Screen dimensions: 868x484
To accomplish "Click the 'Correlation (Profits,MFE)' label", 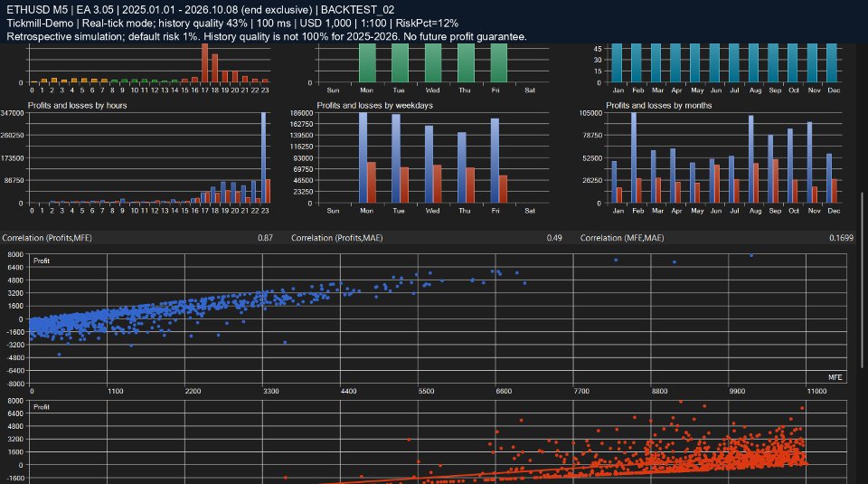I will click(x=47, y=238).
